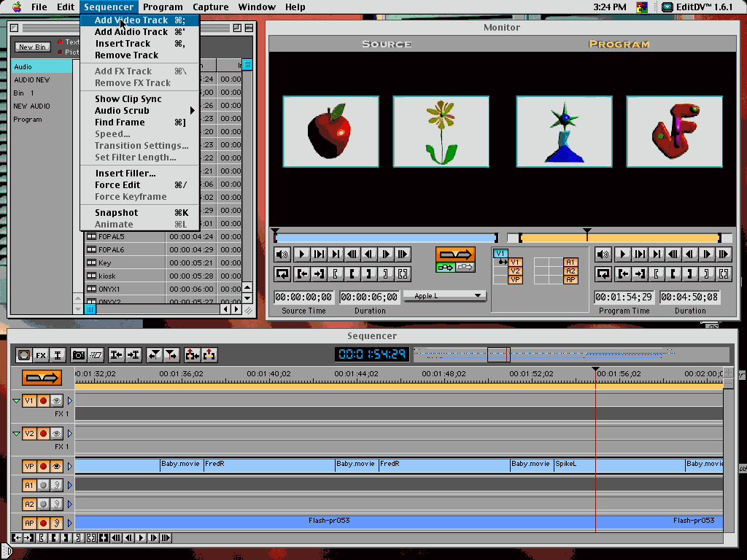Click the orange insert mode arrow in Sequencer

pos(42,378)
